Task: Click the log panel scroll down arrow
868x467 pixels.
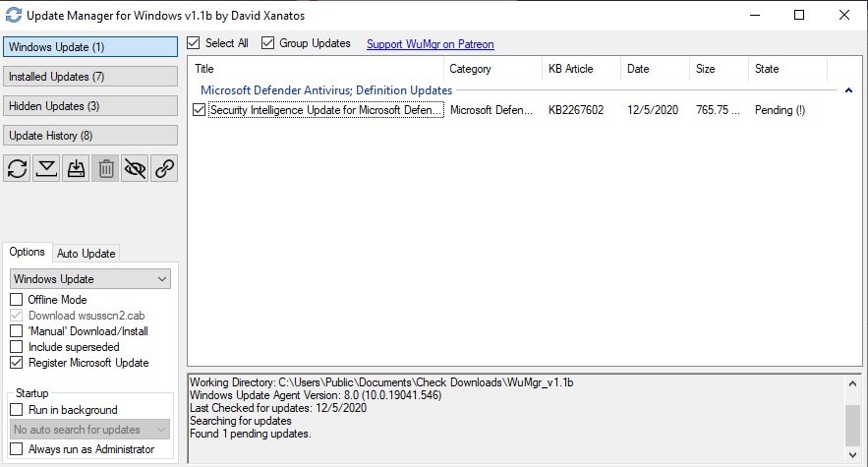Action: 852,455
